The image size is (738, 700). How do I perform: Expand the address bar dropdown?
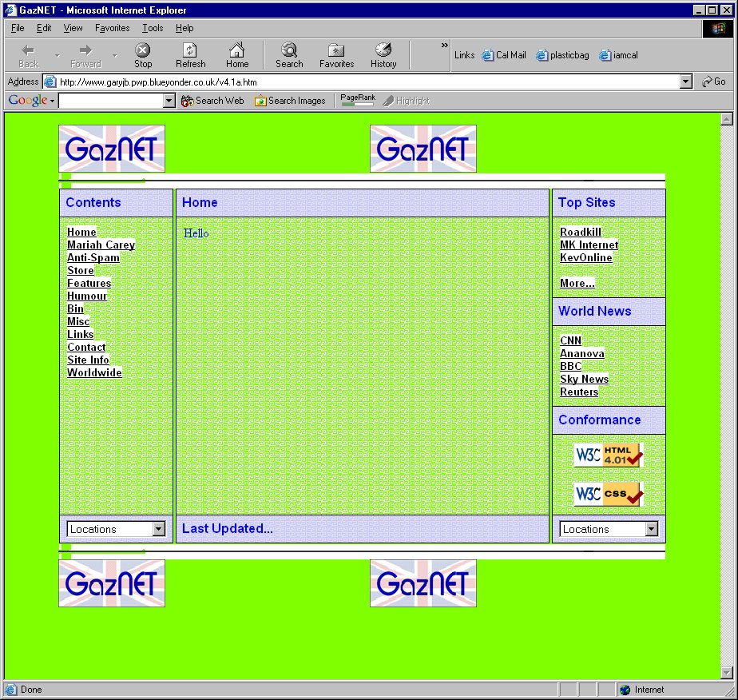coord(686,82)
